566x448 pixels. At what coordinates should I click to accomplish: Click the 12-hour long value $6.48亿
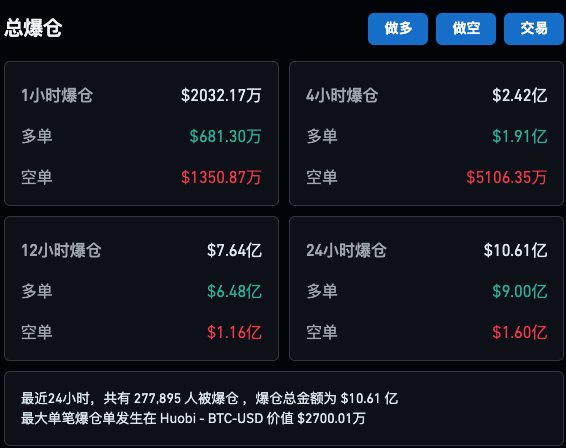point(234,291)
